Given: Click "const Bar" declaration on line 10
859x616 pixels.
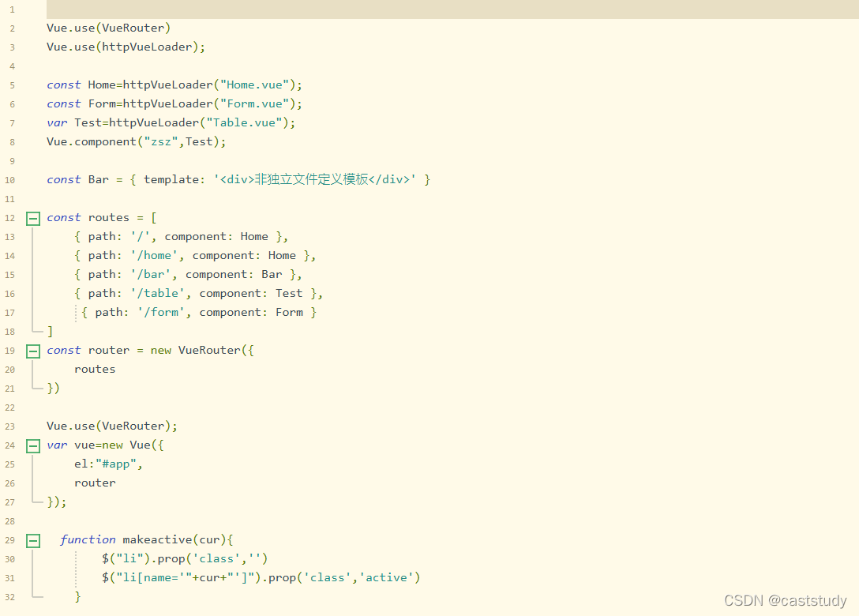Looking at the screenshot, I should click(x=78, y=180).
